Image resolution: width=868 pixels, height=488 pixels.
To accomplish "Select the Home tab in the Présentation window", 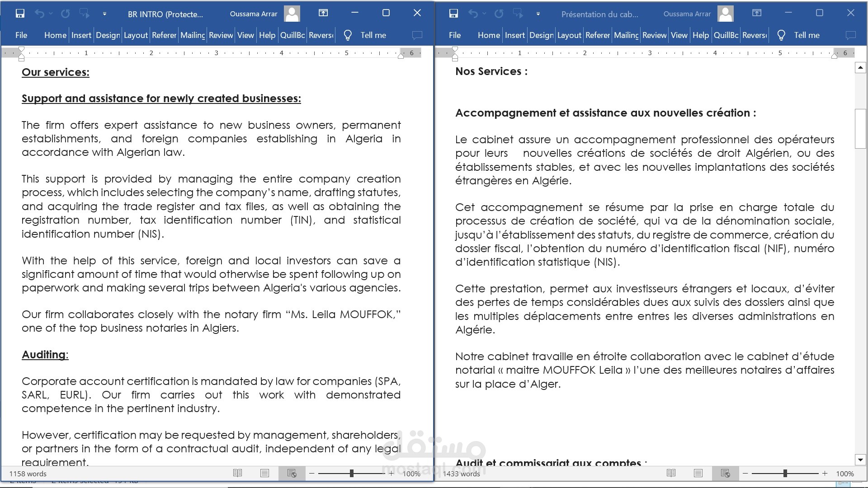I will (x=489, y=35).
